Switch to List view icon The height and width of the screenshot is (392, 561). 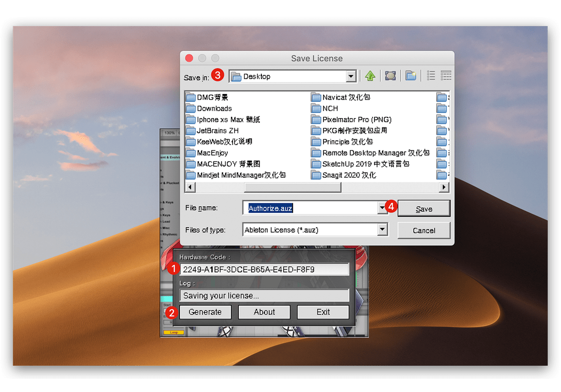point(431,76)
